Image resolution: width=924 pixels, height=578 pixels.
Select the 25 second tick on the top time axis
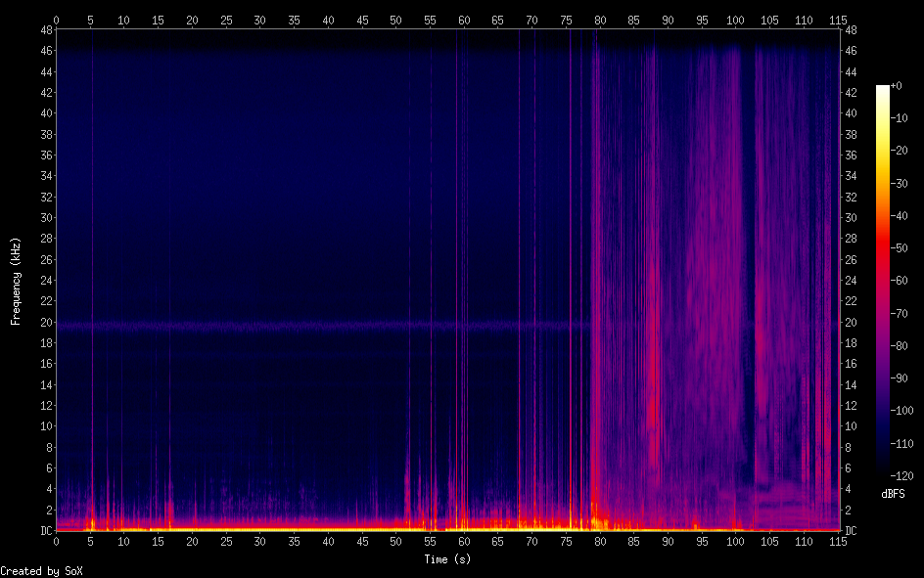tap(226, 20)
